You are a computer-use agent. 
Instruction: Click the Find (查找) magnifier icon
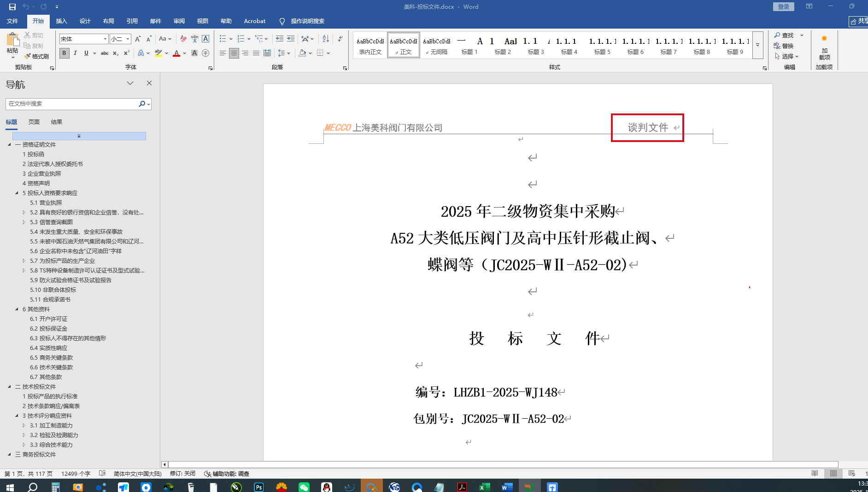tap(777, 35)
